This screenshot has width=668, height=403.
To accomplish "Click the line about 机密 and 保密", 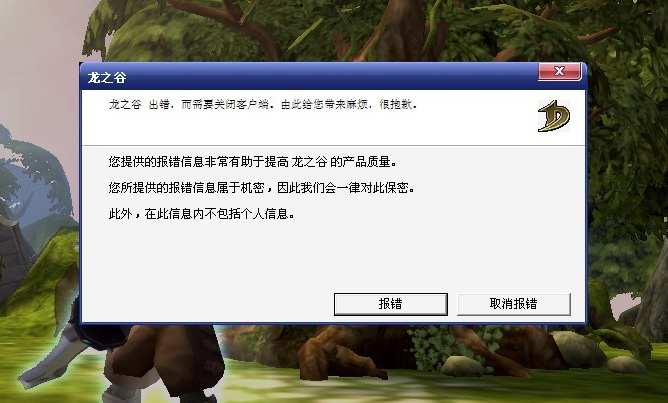I will pyautogui.click(x=262, y=187).
